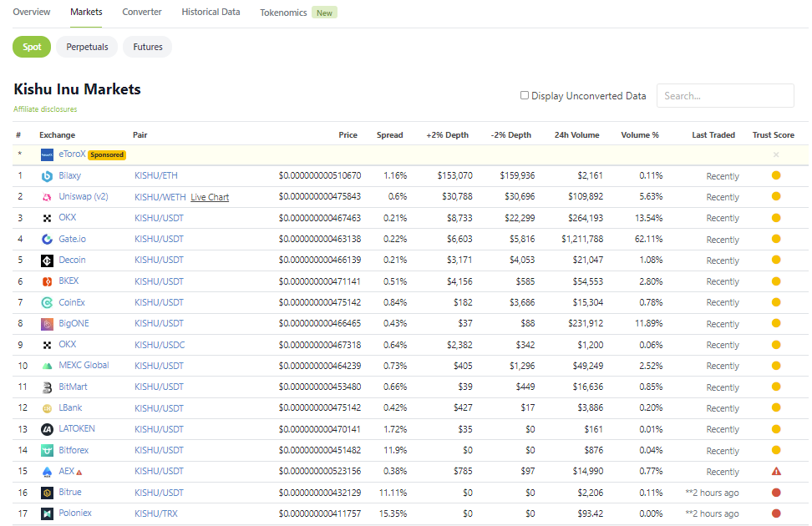
Task: Enable the Display Unconverted Data checkbox
Action: click(x=525, y=95)
